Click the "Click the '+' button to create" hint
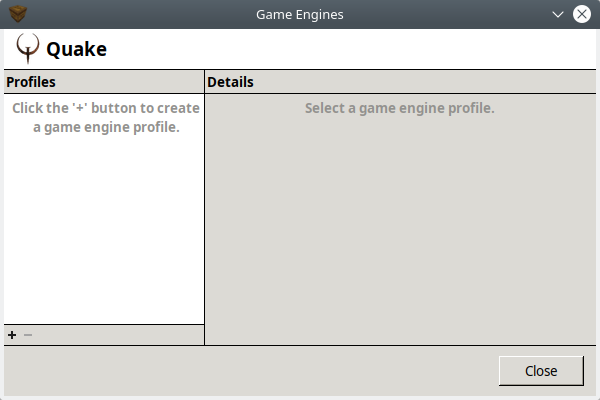This screenshot has height=400, width=600. (x=106, y=108)
